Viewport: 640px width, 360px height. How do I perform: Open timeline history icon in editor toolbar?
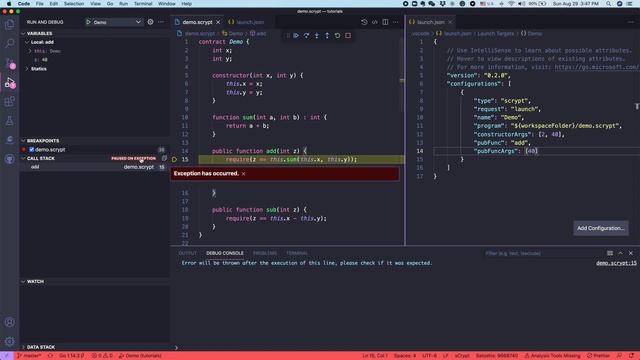[x=364, y=22]
